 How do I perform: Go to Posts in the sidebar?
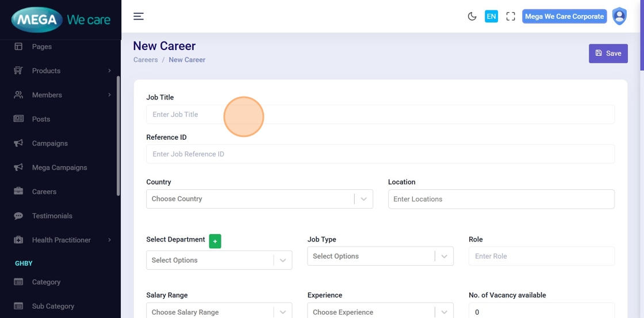point(41,119)
